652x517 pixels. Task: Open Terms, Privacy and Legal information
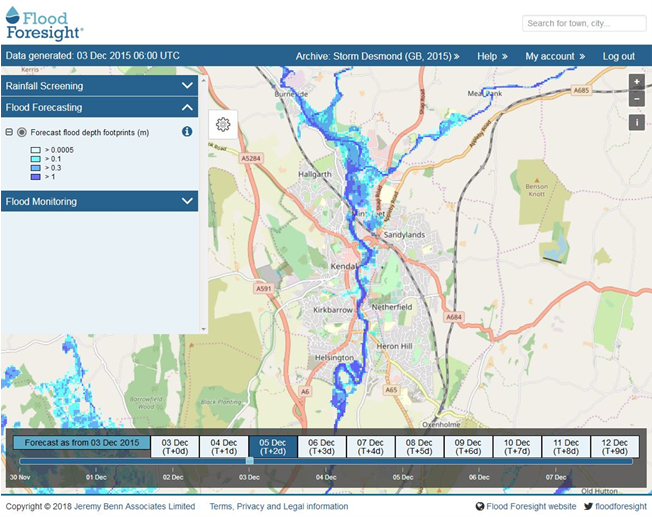tap(279, 507)
